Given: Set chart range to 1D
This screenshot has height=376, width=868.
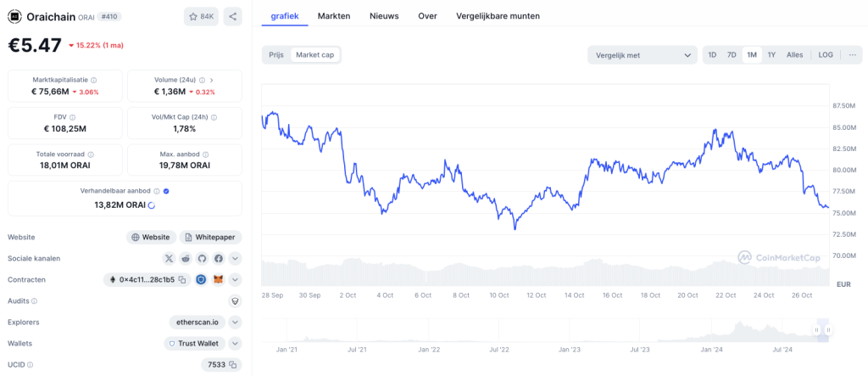Looking at the screenshot, I should (712, 55).
